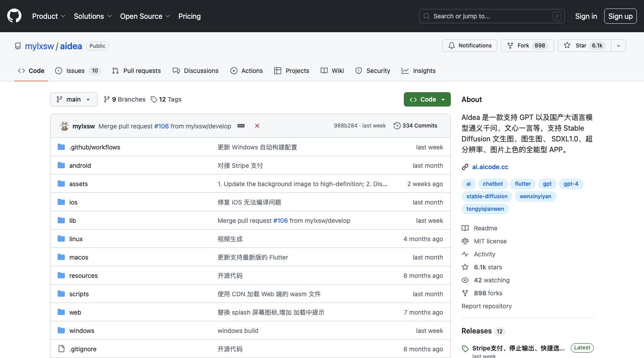
Task: Click the Activity pulse icon
Action: 465,254
